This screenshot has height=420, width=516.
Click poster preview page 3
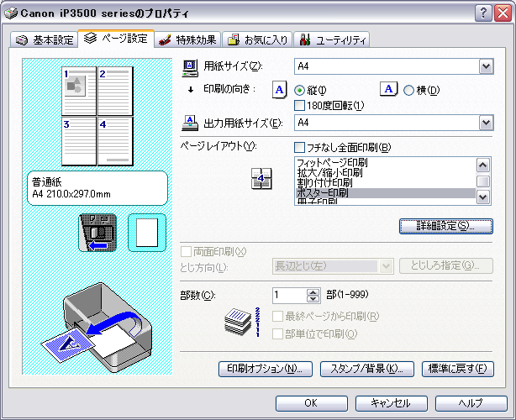pyautogui.click(x=79, y=141)
